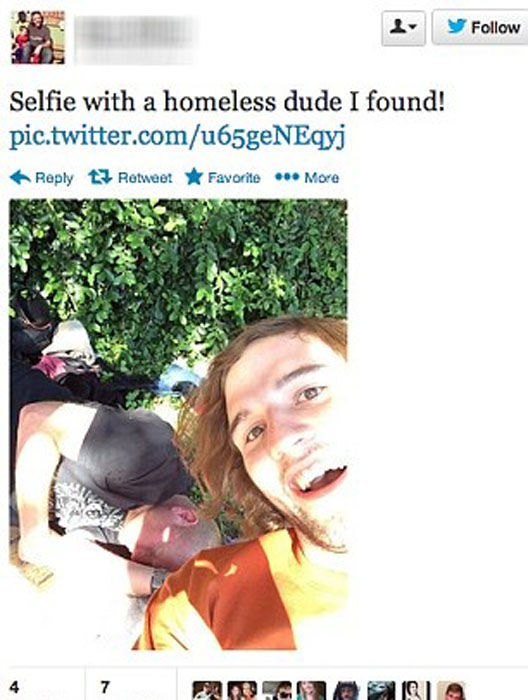Click the Reply text link
The height and width of the screenshot is (700, 528).
click(x=54, y=178)
